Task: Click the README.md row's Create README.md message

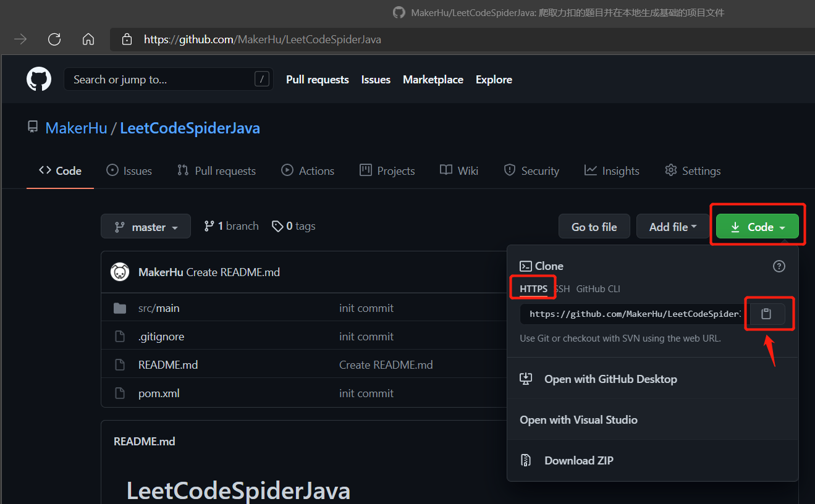Action: click(386, 365)
